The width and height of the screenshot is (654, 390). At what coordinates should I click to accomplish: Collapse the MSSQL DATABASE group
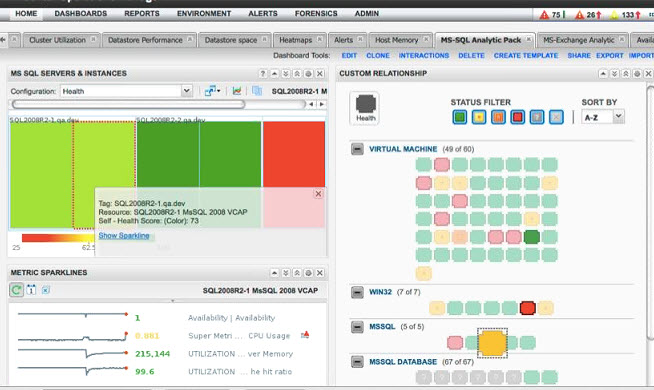[x=357, y=362]
